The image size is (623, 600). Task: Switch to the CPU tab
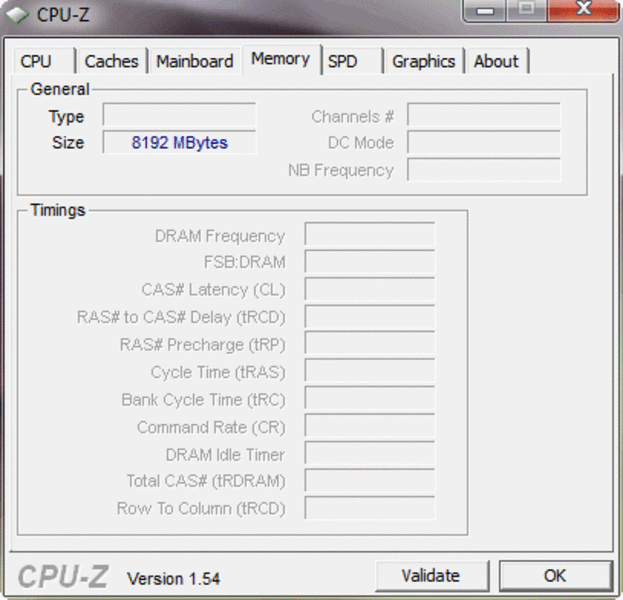point(44,61)
